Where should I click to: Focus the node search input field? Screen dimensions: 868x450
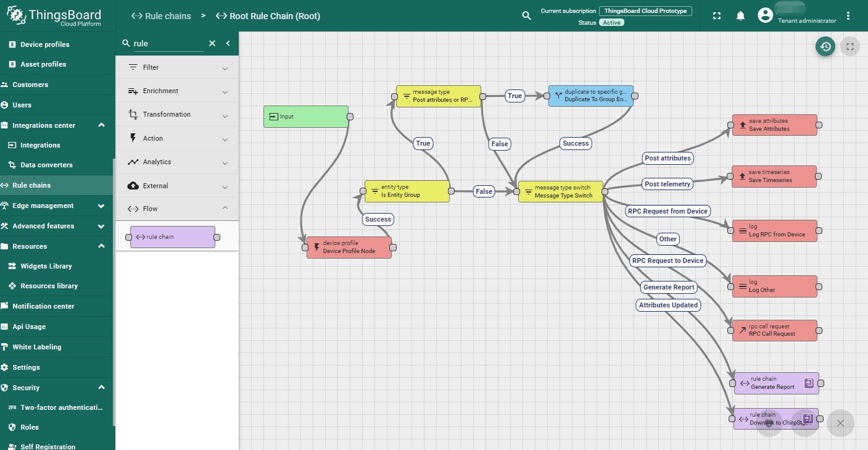tap(168, 44)
